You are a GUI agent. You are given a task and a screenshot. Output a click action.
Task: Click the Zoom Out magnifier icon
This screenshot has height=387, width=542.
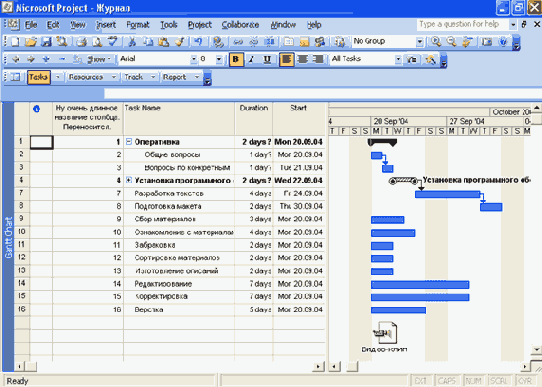pyautogui.click(x=451, y=42)
